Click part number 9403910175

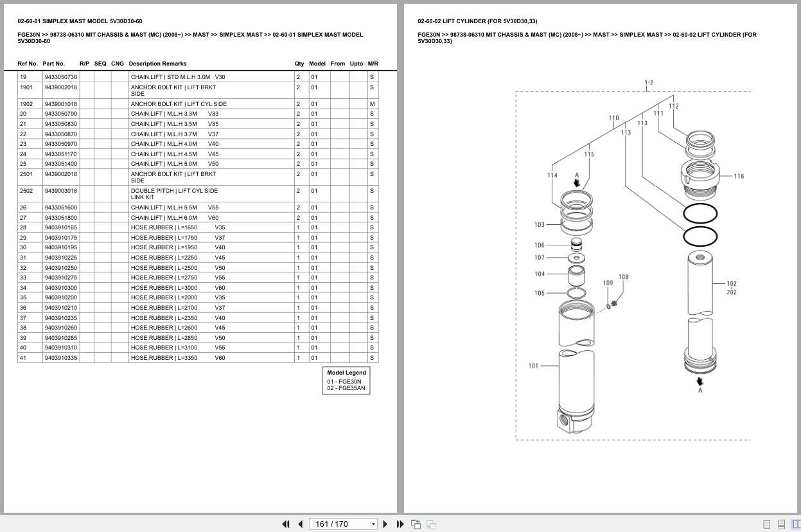61,238
